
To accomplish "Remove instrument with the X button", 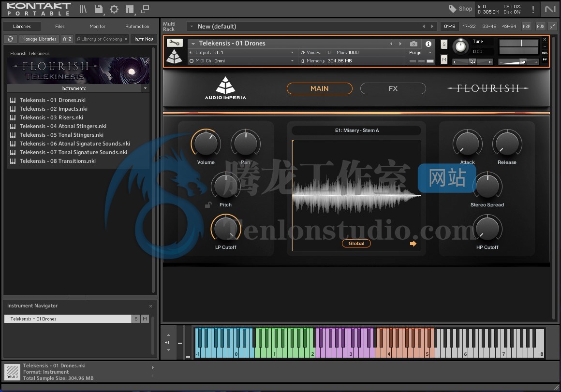I will 545,39.
